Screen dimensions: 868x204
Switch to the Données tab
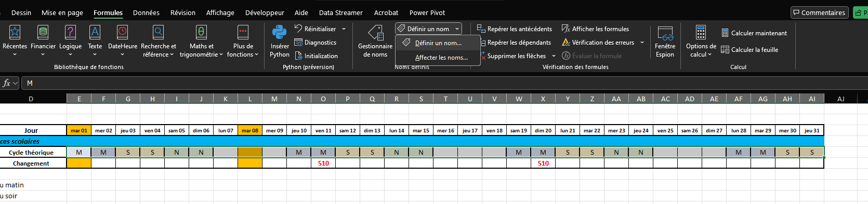pyautogui.click(x=146, y=12)
